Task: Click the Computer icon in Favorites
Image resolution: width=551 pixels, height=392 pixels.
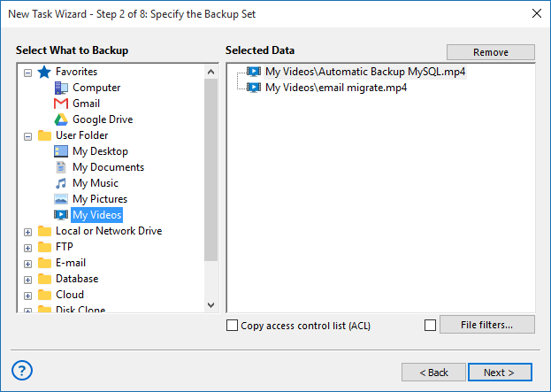Action: point(61,88)
